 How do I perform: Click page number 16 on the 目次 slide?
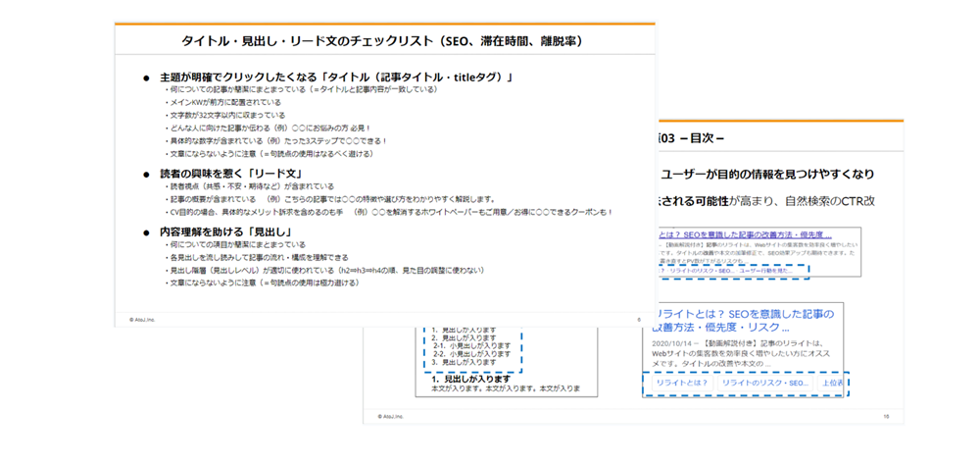[886, 416]
